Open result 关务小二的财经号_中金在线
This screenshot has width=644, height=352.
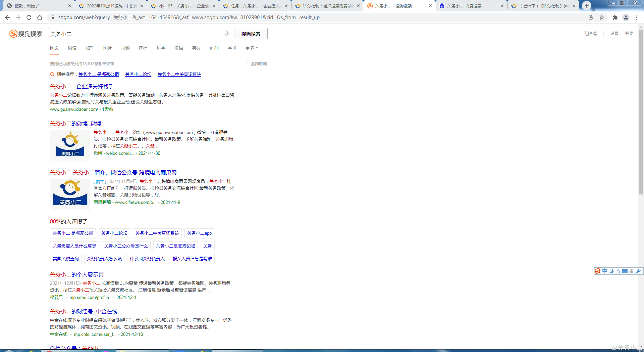pyautogui.click(x=84, y=311)
